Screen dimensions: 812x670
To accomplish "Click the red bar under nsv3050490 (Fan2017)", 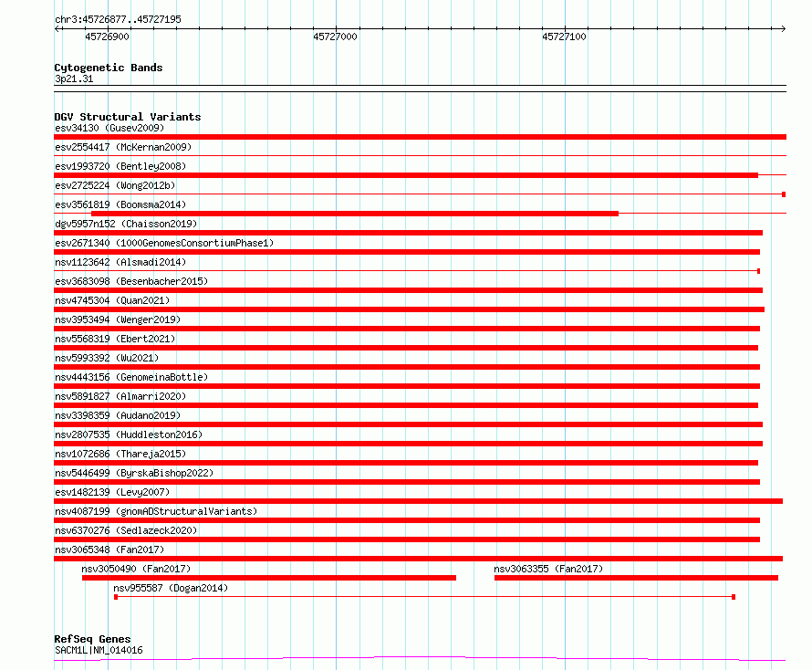I will click(x=269, y=578).
